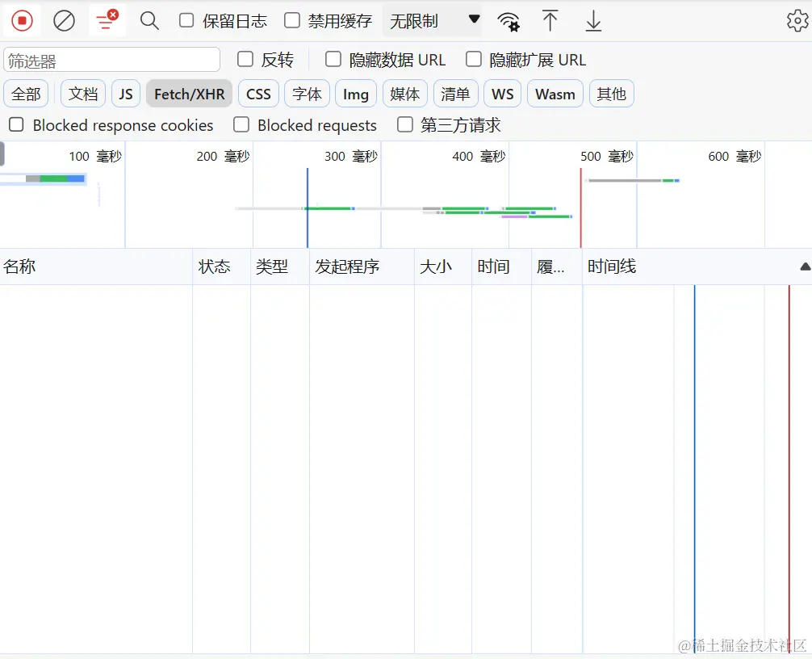Viewport: 812px width, 659px height.
Task: Select the 其他 filter
Action: (x=612, y=94)
